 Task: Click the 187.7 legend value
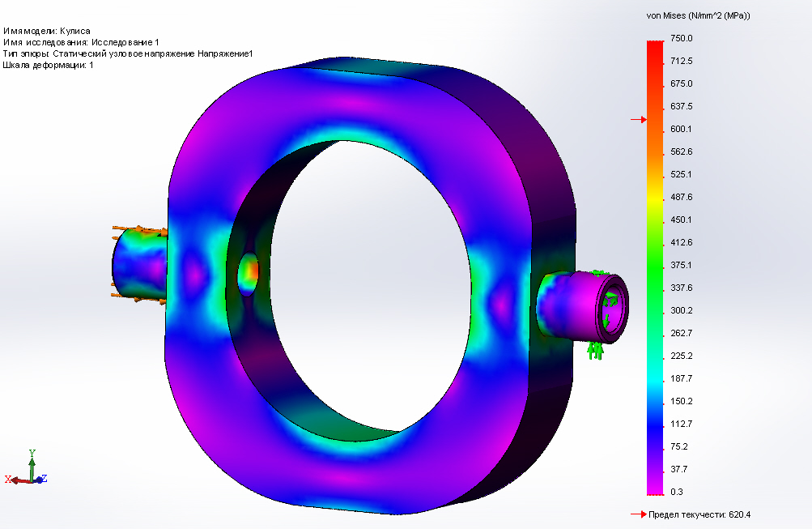[x=681, y=378]
